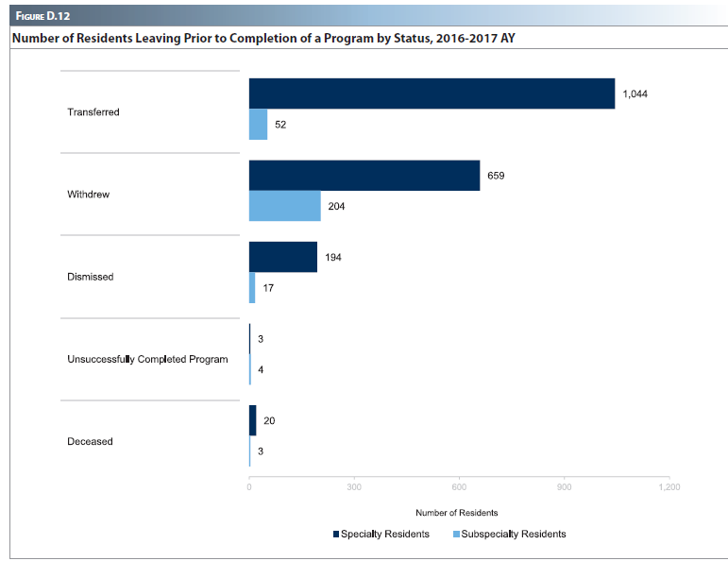The width and height of the screenshot is (728, 561).
Task: Select the dark Deceased bar showing 20
Action: pos(252,420)
